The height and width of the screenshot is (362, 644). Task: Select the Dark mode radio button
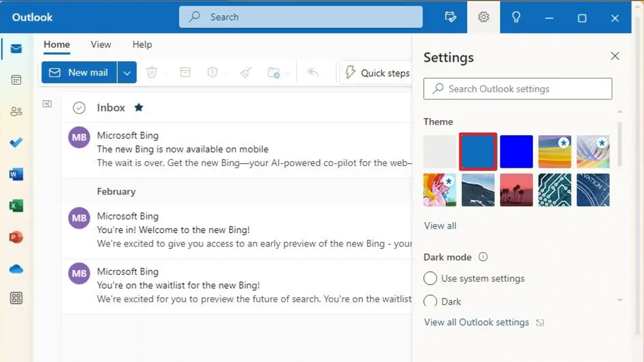[430, 301]
